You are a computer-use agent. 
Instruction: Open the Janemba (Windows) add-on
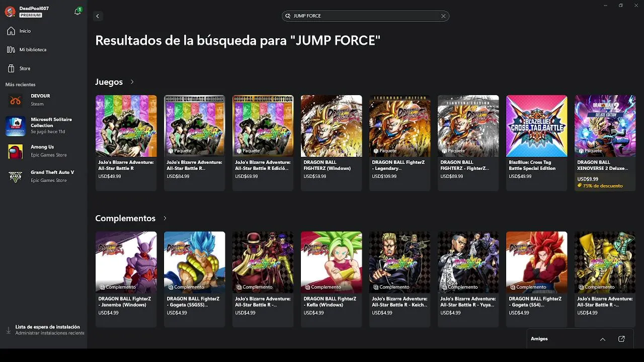pos(126,279)
